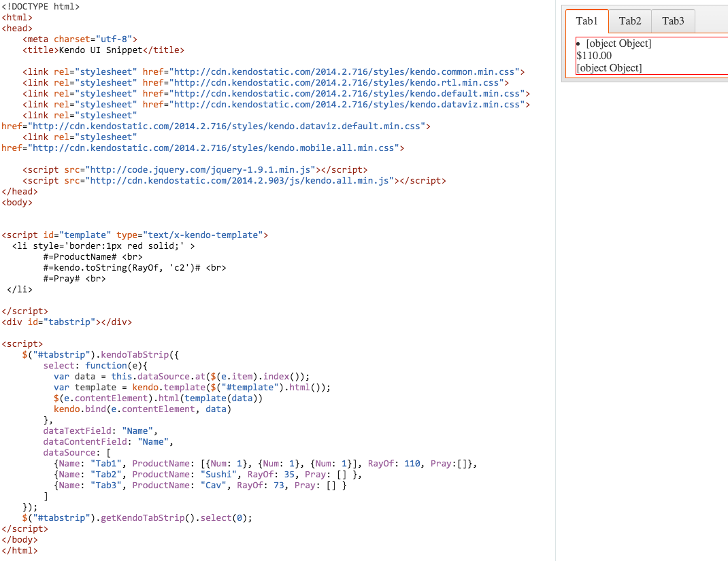Click the Tab3 data row with Cav
The height and width of the screenshot is (561, 728).
tap(200, 486)
